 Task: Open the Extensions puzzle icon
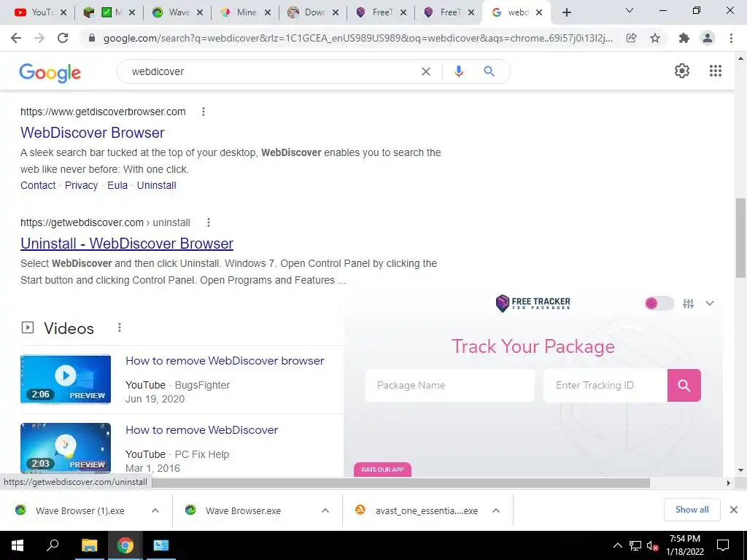click(x=684, y=38)
